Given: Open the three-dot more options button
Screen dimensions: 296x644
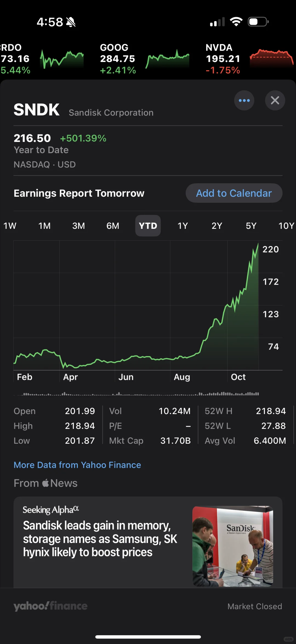Looking at the screenshot, I should pos(244,100).
